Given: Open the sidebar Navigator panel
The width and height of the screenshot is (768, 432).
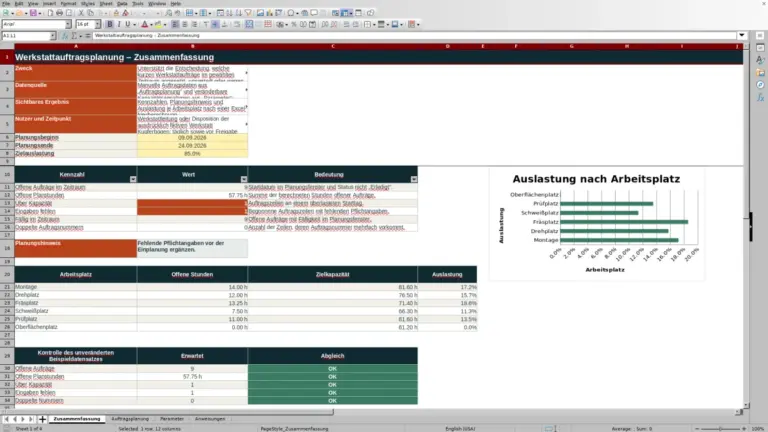Looking at the screenshot, I should [760, 85].
